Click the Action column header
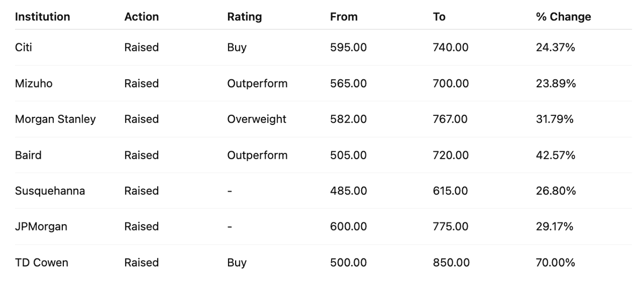 [142, 17]
